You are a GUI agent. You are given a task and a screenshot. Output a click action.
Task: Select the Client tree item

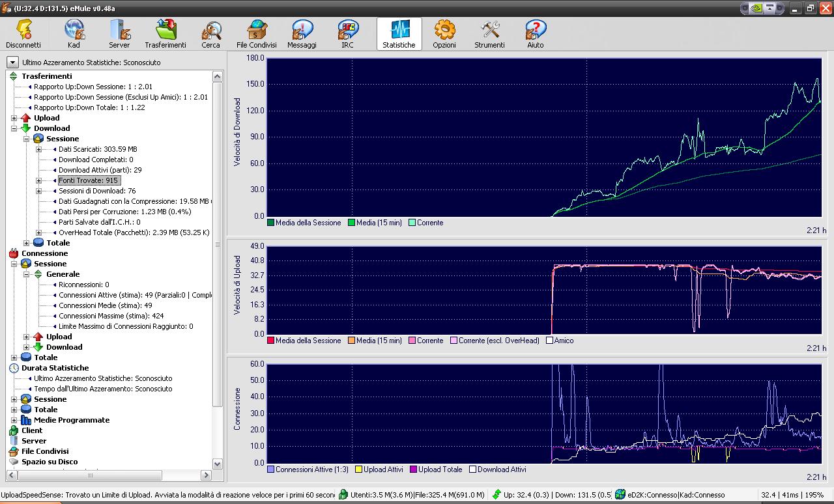32,430
